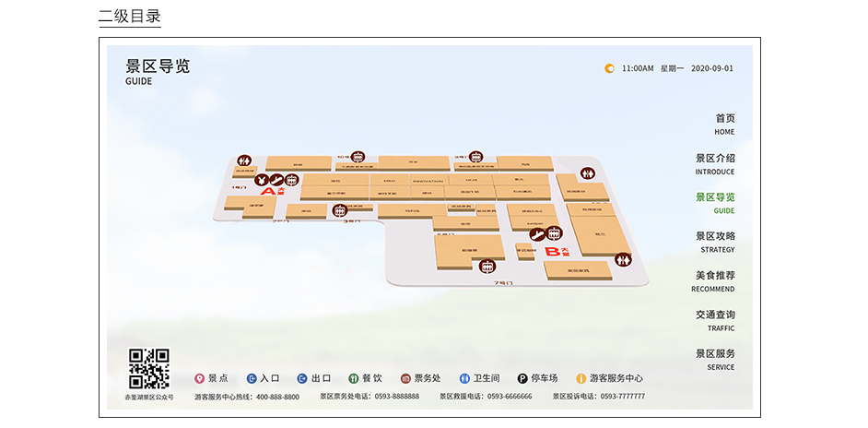The width and height of the screenshot is (868, 428).
Task: Select the 出口 exit legend icon
Action: coord(301,378)
